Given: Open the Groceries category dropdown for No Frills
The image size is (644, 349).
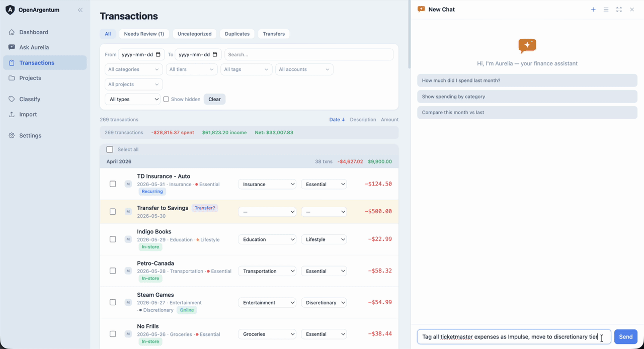Looking at the screenshot, I should click(267, 334).
